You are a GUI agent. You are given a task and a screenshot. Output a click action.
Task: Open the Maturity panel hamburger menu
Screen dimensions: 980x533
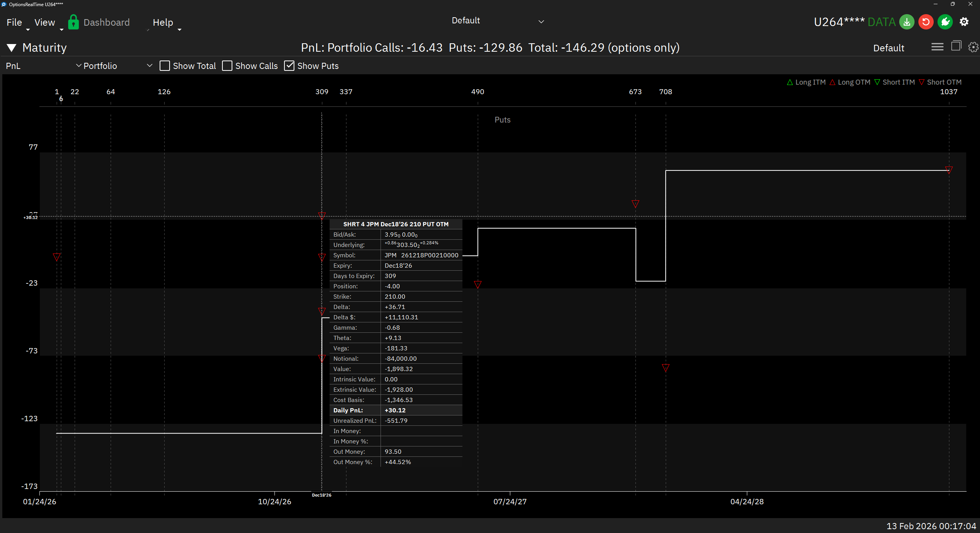pyautogui.click(x=937, y=47)
